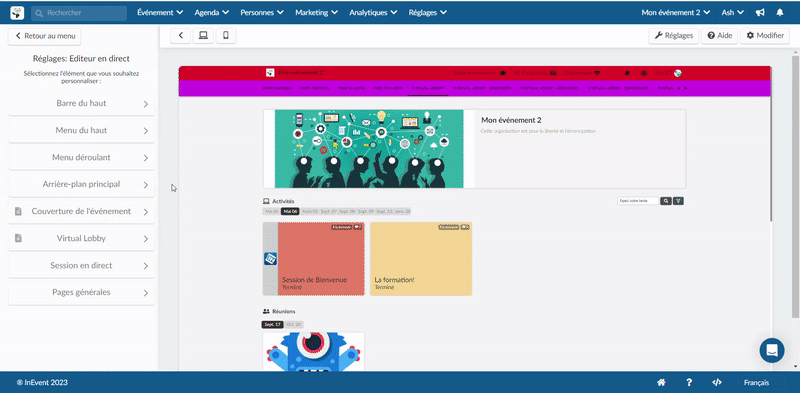
Task: Open the Analytiques menu
Action: 373,13
